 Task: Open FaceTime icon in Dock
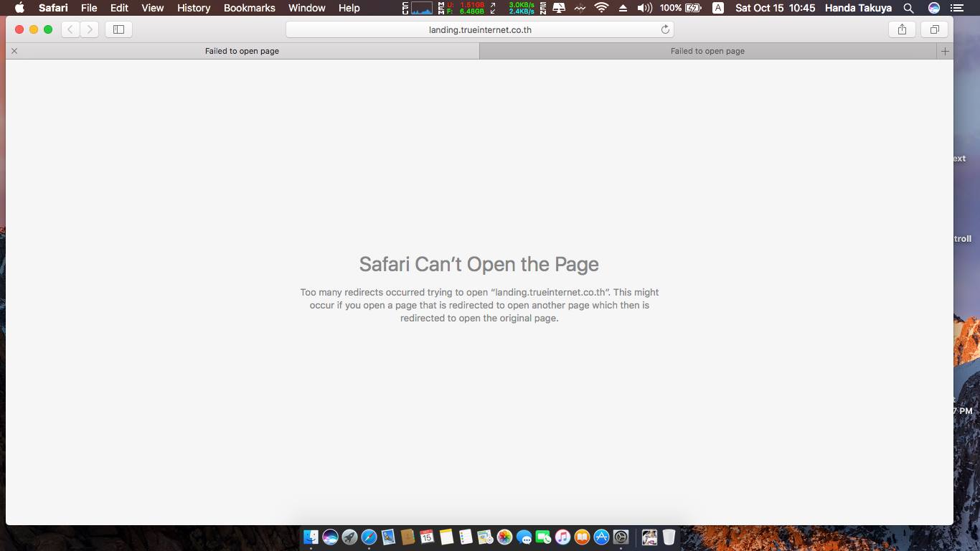click(543, 537)
